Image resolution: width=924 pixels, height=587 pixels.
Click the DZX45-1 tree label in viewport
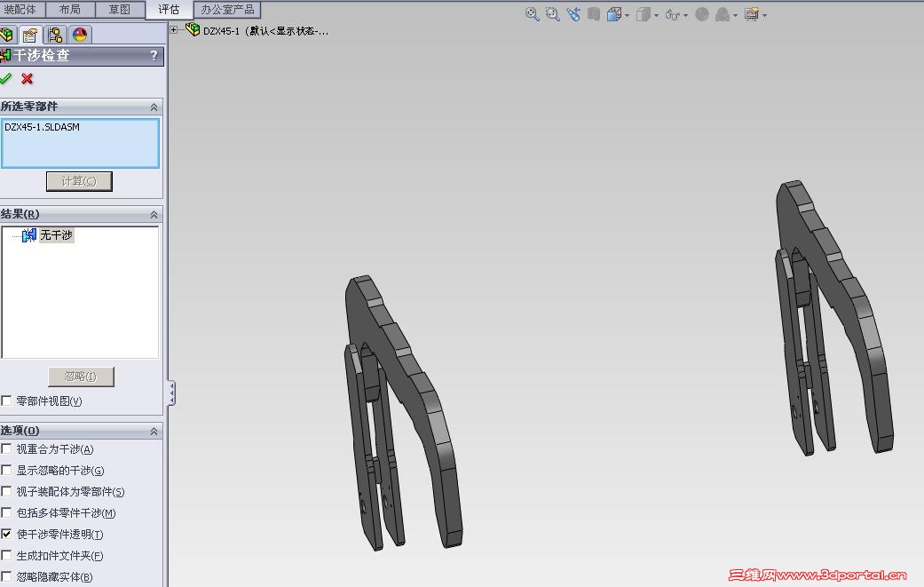(265, 31)
